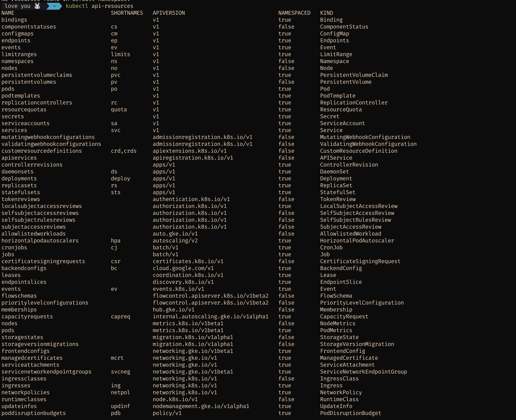Click the APIVERSION column header
This screenshot has width=516, height=420.
click(169, 13)
